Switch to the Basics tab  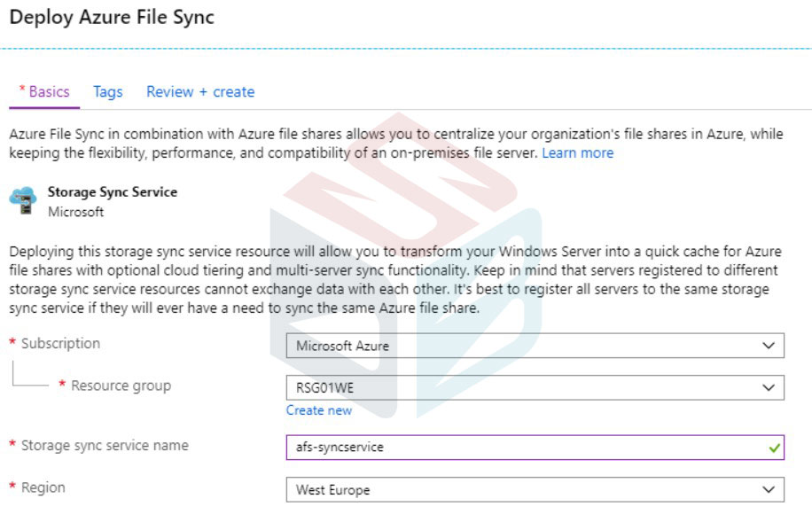coord(44,92)
